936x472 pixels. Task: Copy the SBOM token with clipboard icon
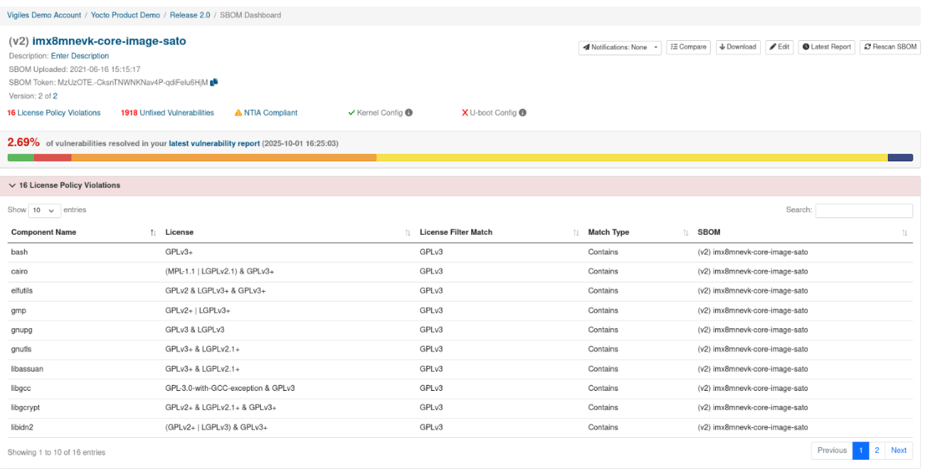(x=214, y=82)
